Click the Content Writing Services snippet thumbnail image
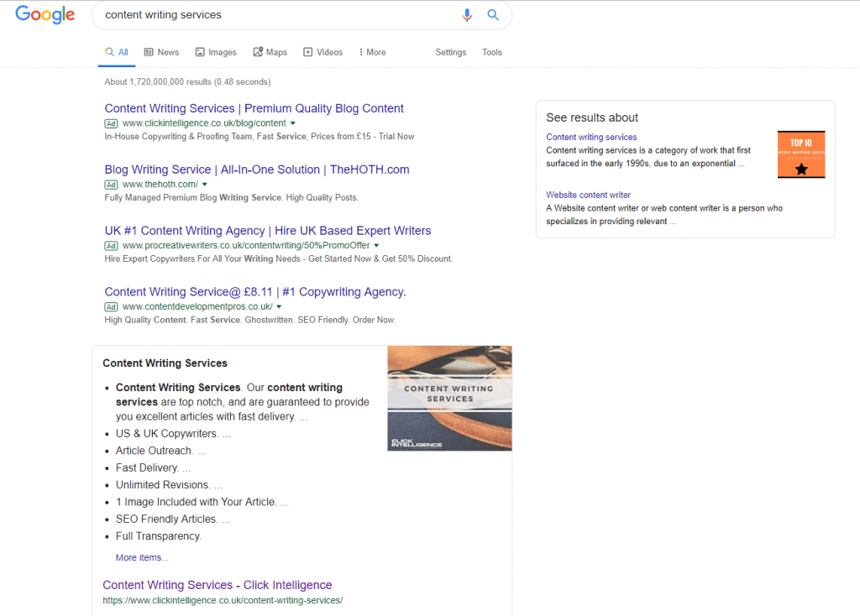This screenshot has width=860, height=616. (449, 398)
